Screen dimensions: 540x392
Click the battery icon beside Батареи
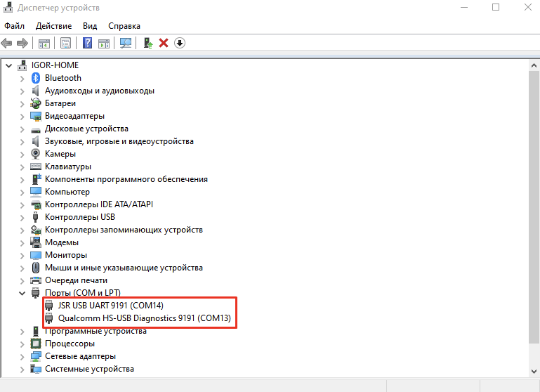point(36,103)
